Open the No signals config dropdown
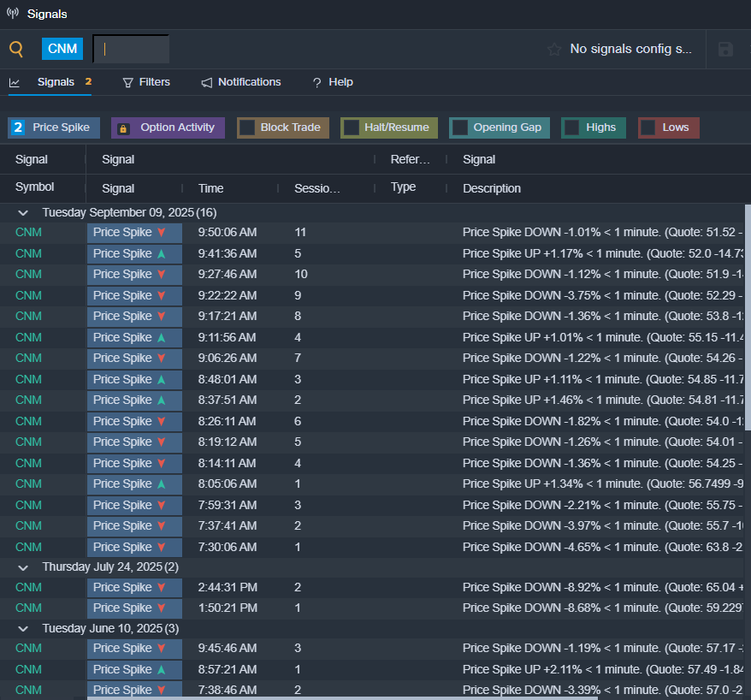Viewport: 751px width, 700px height. [x=630, y=49]
